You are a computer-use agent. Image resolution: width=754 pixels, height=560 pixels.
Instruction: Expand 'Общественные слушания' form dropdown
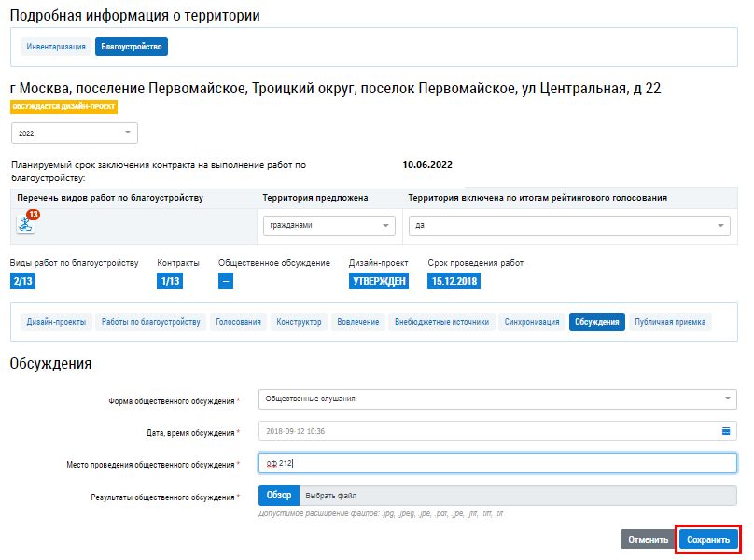496,399
